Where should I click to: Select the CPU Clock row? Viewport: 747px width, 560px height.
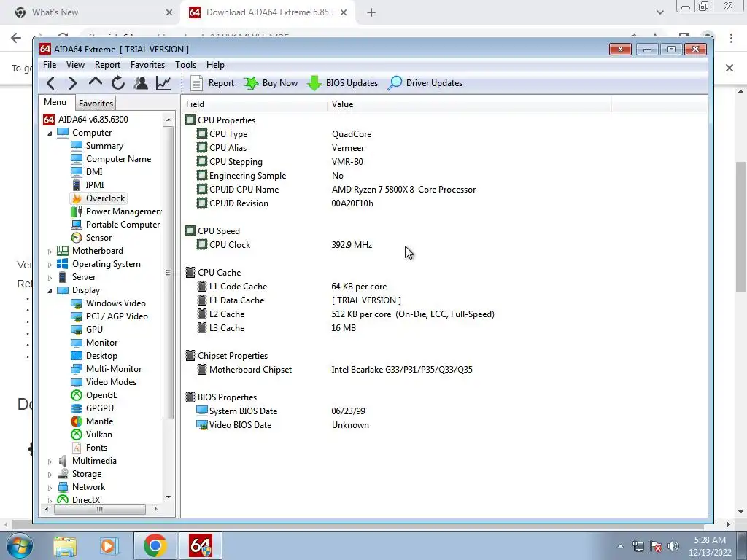pyautogui.click(x=285, y=245)
